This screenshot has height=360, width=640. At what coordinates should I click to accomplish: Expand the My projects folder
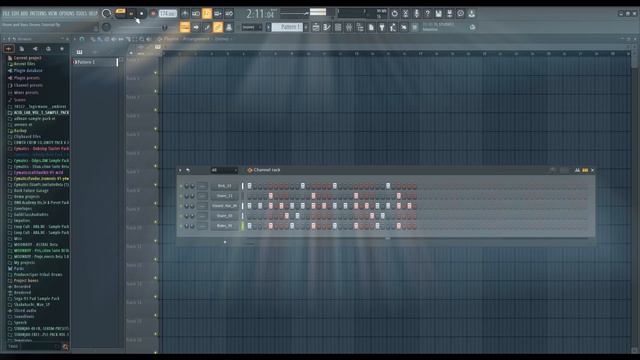(24, 263)
